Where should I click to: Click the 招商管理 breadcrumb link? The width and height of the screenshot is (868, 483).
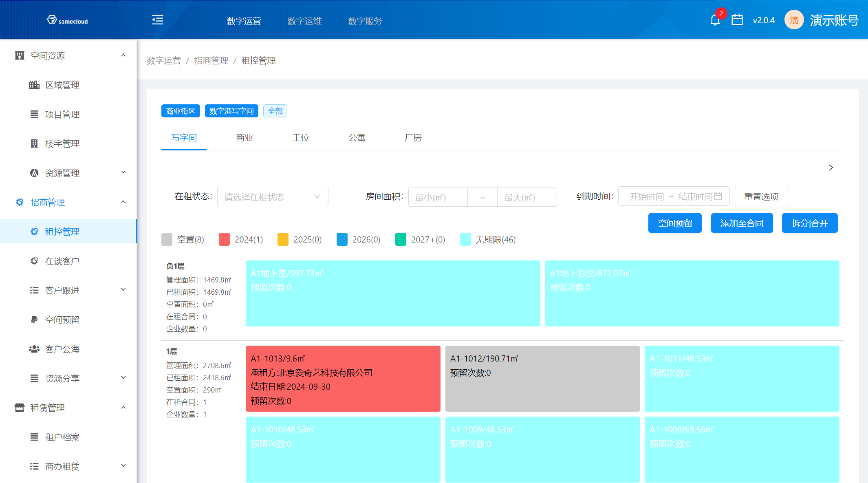coord(211,61)
